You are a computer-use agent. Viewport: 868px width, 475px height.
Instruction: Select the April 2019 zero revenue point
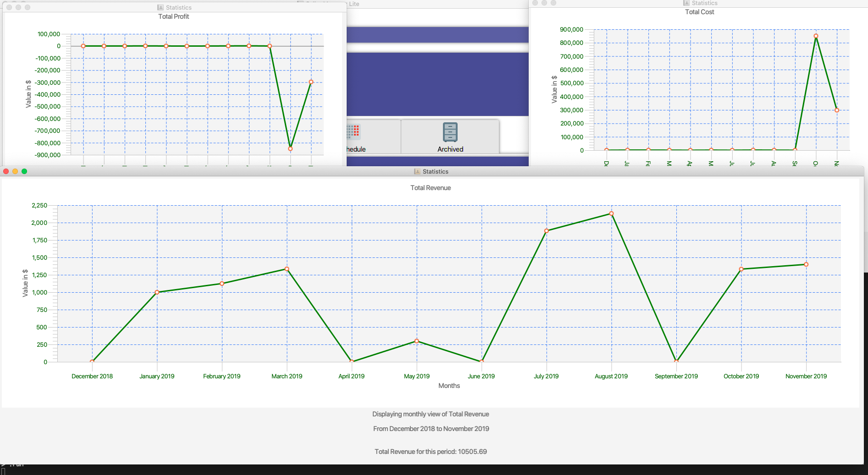(x=352, y=361)
